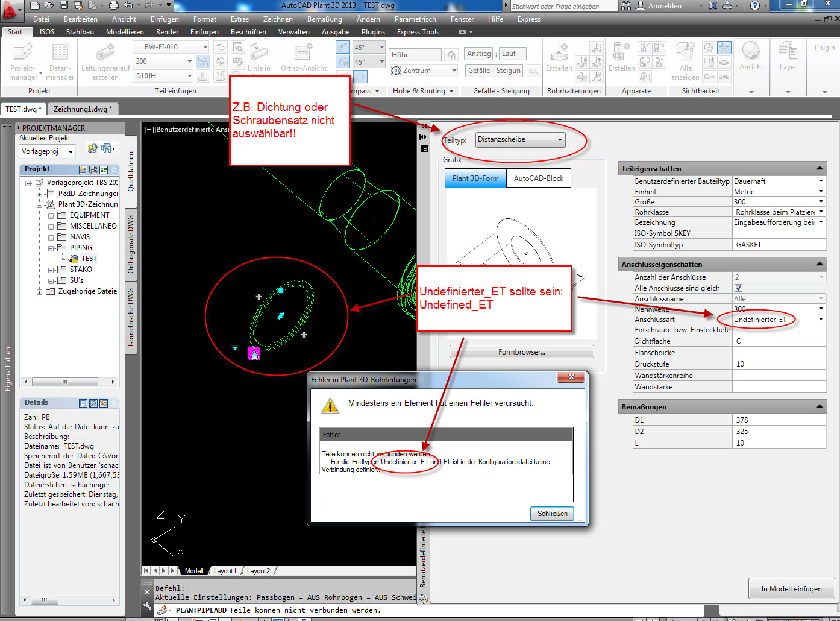Click the Undo arrow icon
Viewport: 840px width, 621px height.
pos(128,5)
